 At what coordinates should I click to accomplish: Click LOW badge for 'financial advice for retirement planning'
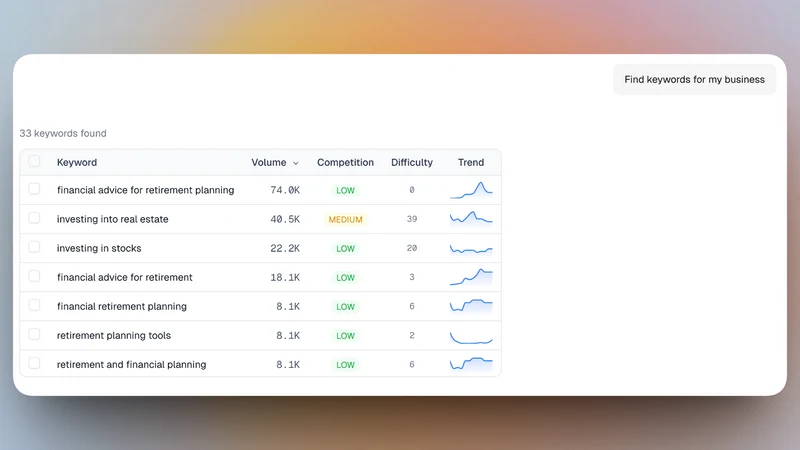click(345, 190)
